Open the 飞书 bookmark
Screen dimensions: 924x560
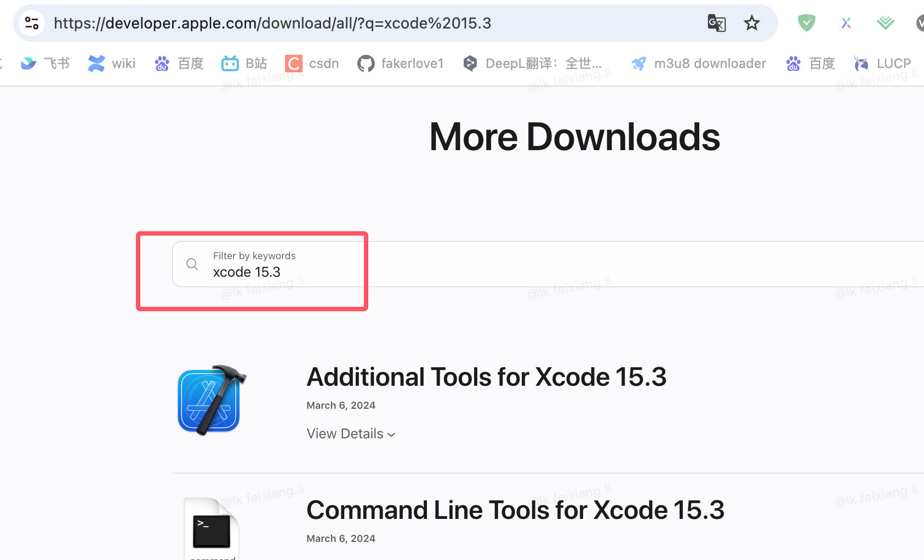coord(45,64)
